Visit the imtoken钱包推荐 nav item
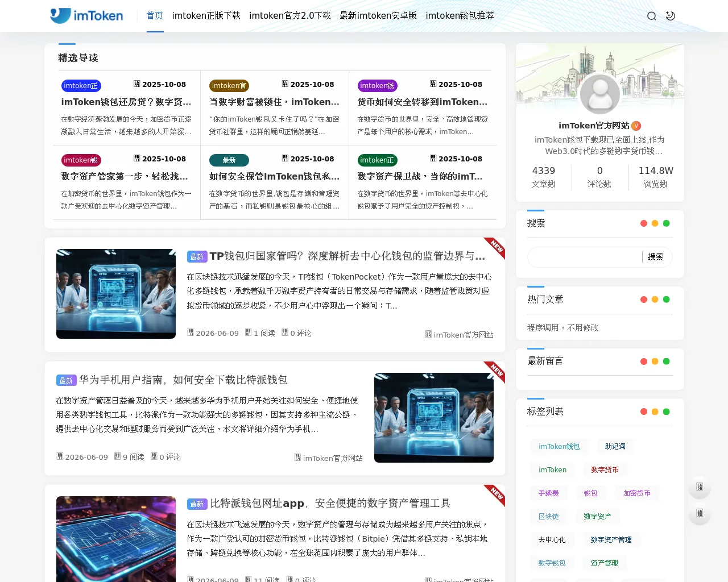 [x=460, y=16]
